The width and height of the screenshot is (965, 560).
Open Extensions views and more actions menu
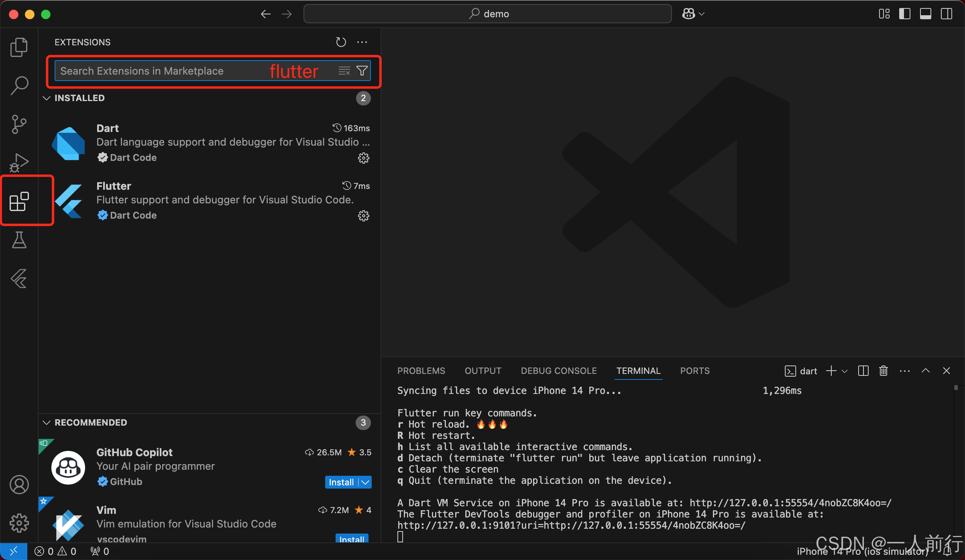tap(362, 42)
